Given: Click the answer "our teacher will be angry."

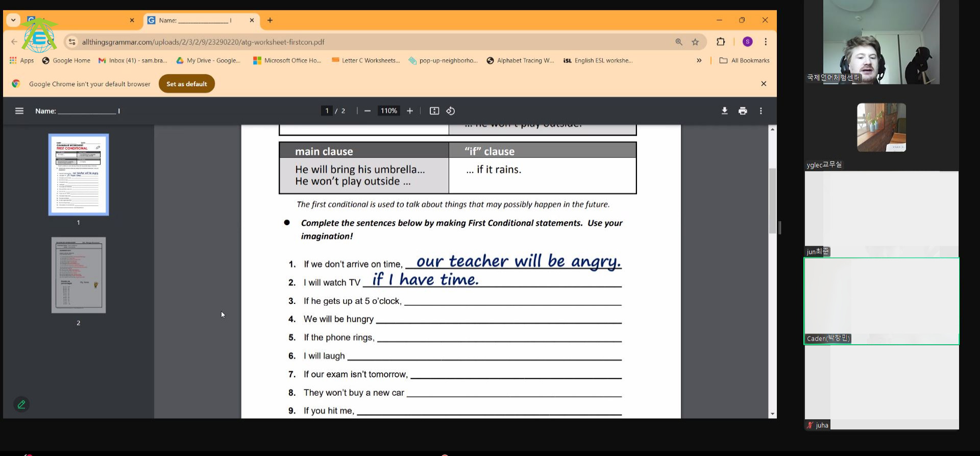Looking at the screenshot, I should pyautogui.click(x=519, y=261).
